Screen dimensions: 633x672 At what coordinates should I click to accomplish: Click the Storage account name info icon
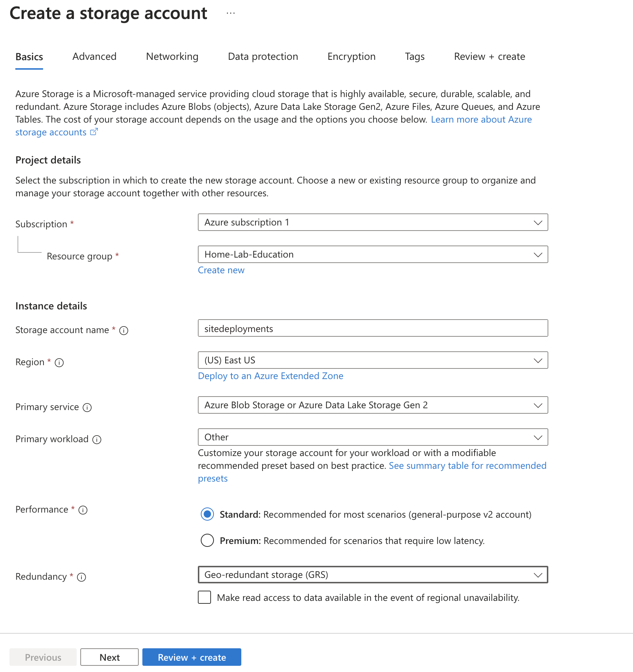click(124, 331)
